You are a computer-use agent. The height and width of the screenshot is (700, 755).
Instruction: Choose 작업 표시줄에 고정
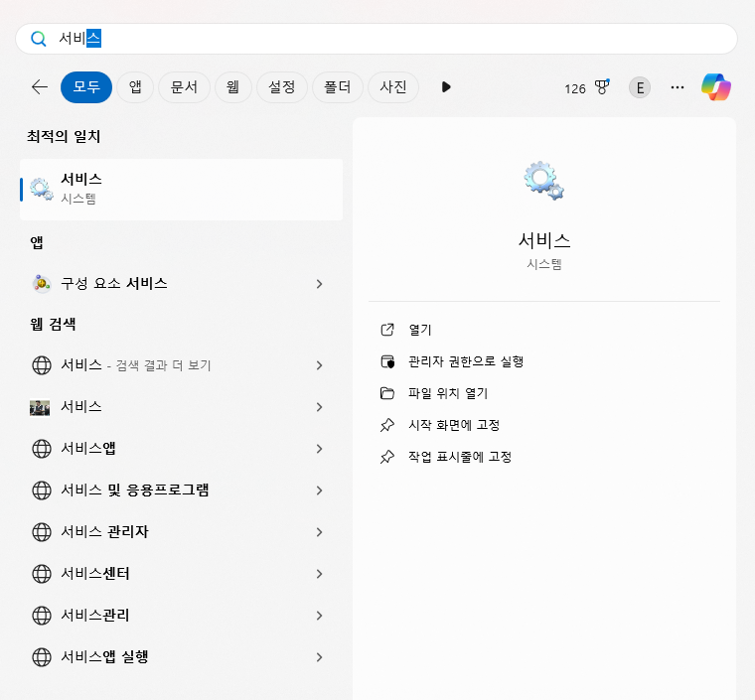[x=460, y=457]
